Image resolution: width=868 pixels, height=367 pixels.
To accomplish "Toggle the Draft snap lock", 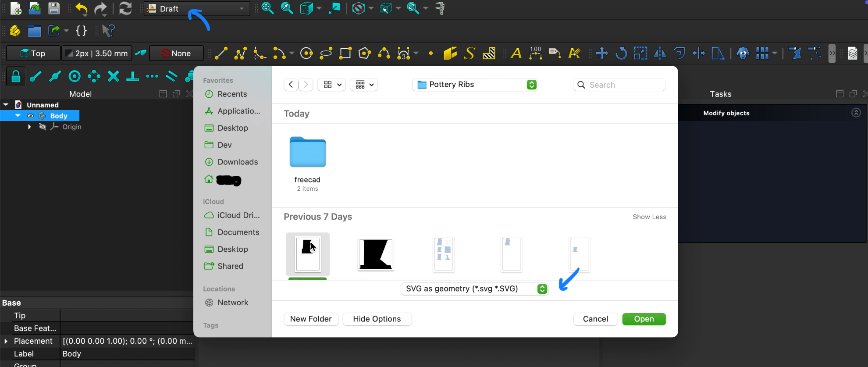I will 16,76.
